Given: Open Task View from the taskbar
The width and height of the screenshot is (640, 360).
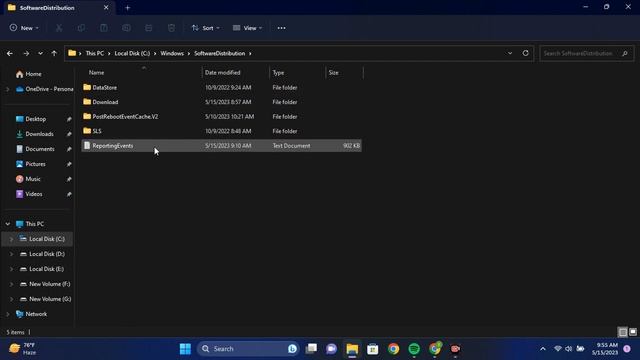Looking at the screenshot, I should pos(311,349).
